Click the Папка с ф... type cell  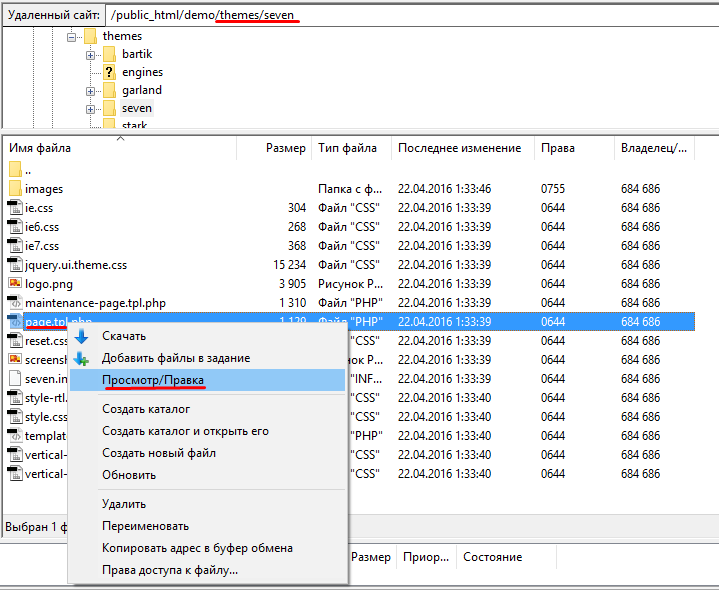tap(350, 189)
